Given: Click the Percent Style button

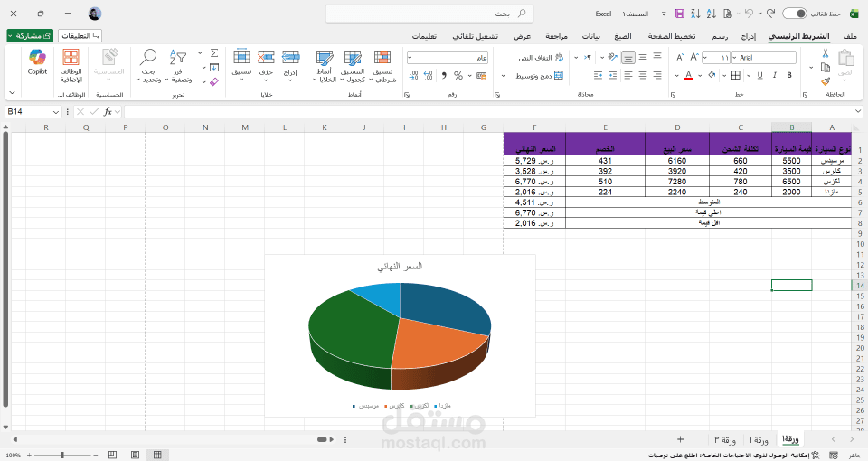Looking at the screenshot, I should [458, 75].
